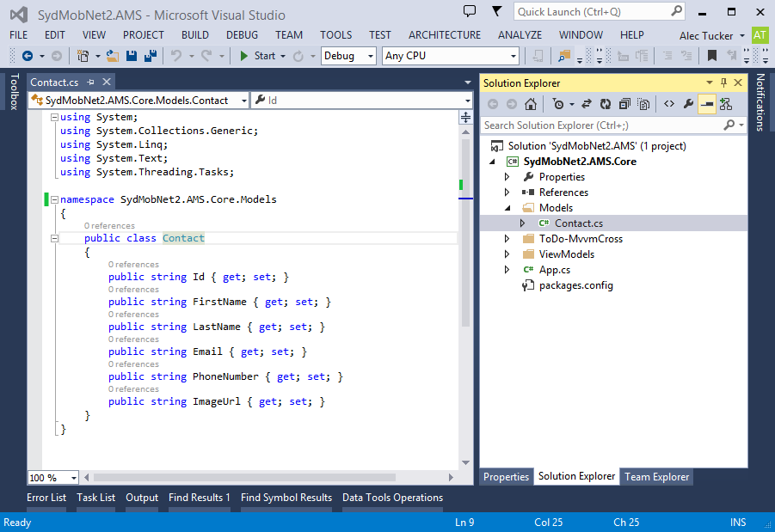Click the Solution Explorer search magnifier icon
The height and width of the screenshot is (532, 775).
[x=729, y=125]
